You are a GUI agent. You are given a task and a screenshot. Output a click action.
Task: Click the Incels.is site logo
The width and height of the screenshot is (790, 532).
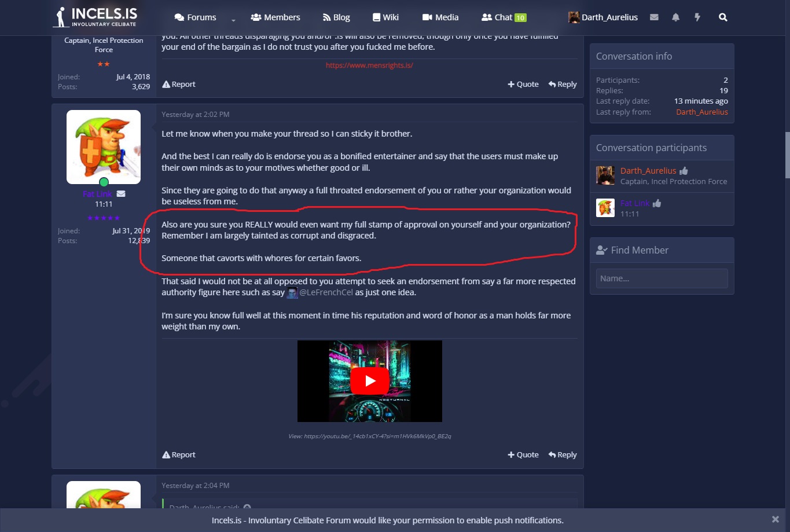tap(96, 17)
